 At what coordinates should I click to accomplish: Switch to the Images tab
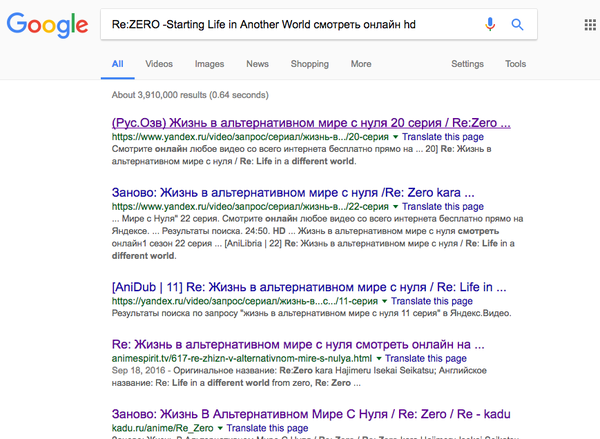[209, 64]
